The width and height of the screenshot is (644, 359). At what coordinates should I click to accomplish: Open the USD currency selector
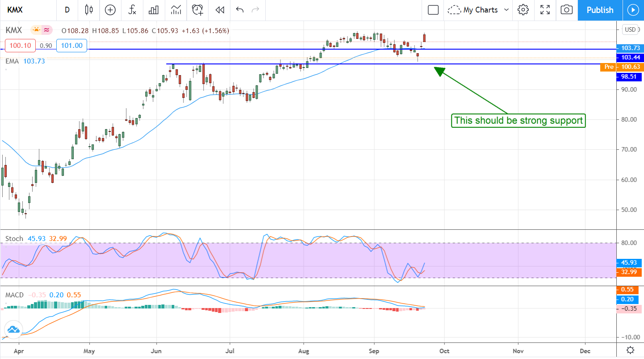point(630,30)
